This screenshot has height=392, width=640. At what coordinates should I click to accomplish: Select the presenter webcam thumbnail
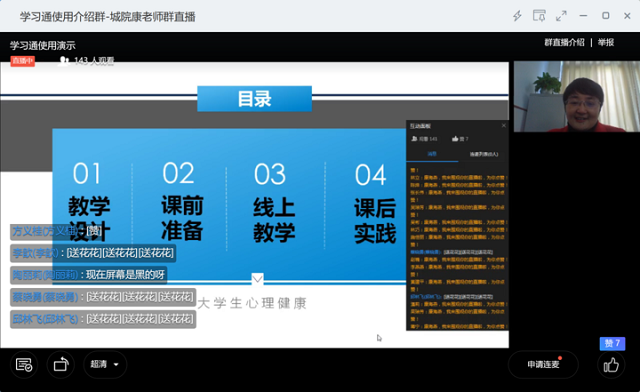click(x=576, y=96)
